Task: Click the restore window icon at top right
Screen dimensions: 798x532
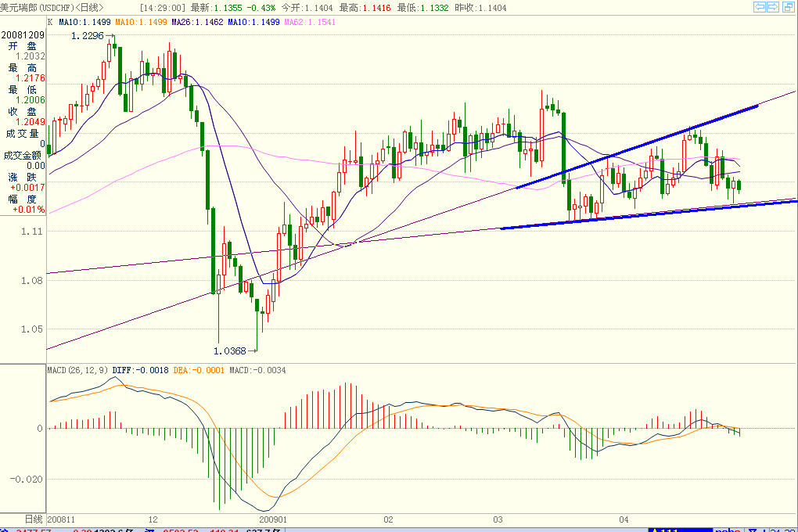Action: tap(788, 6)
